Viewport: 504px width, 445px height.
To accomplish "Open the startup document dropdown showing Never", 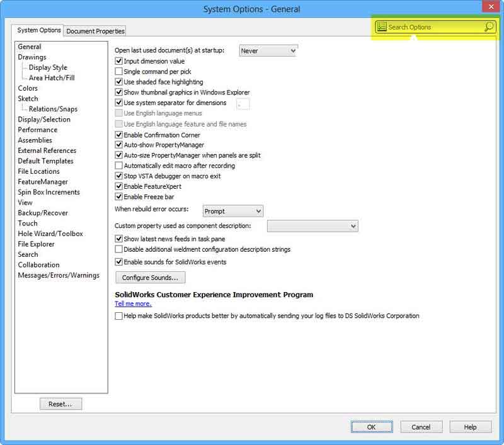I will [x=268, y=51].
